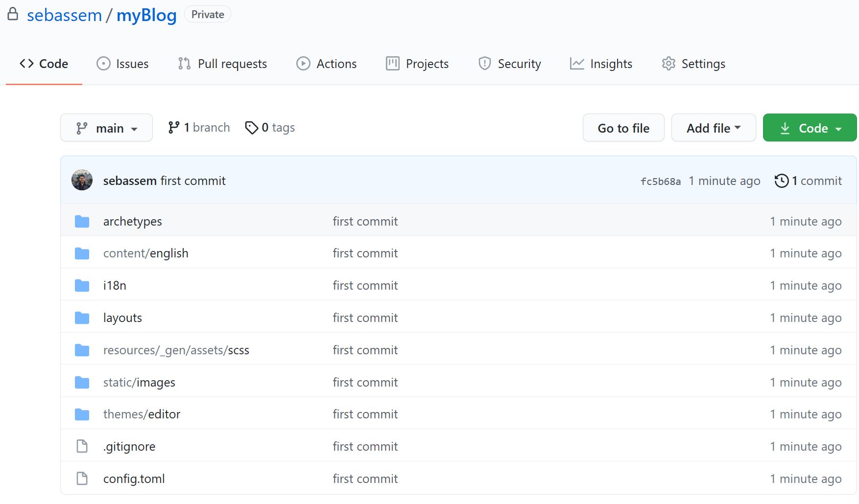Switch to the Code tab

[44, 64]
